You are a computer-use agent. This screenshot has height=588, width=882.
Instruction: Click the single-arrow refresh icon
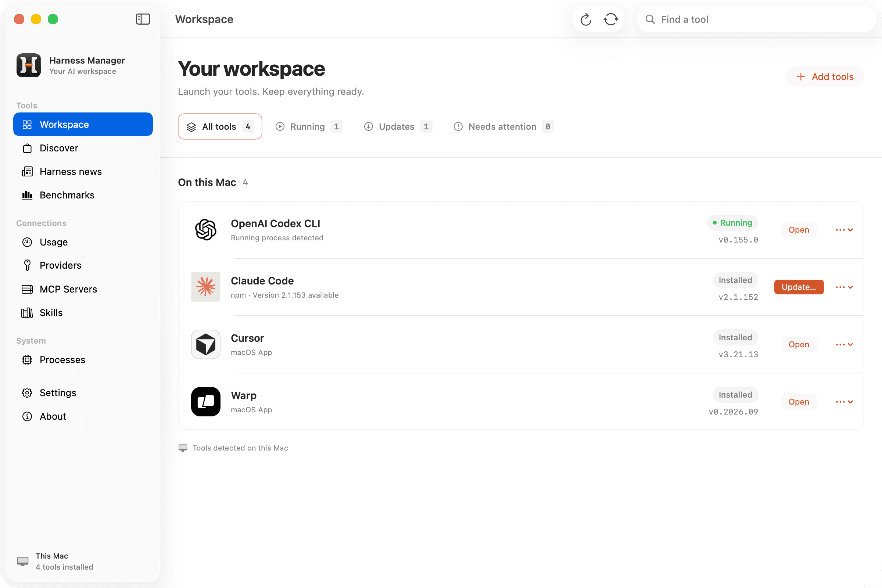coord(586,19)
